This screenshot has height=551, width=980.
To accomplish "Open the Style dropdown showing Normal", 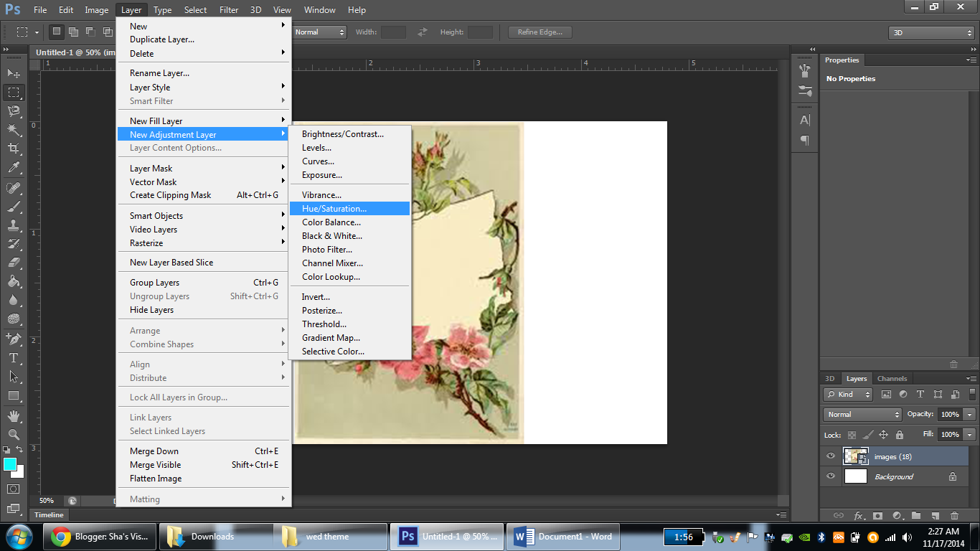I will [319, 32].
